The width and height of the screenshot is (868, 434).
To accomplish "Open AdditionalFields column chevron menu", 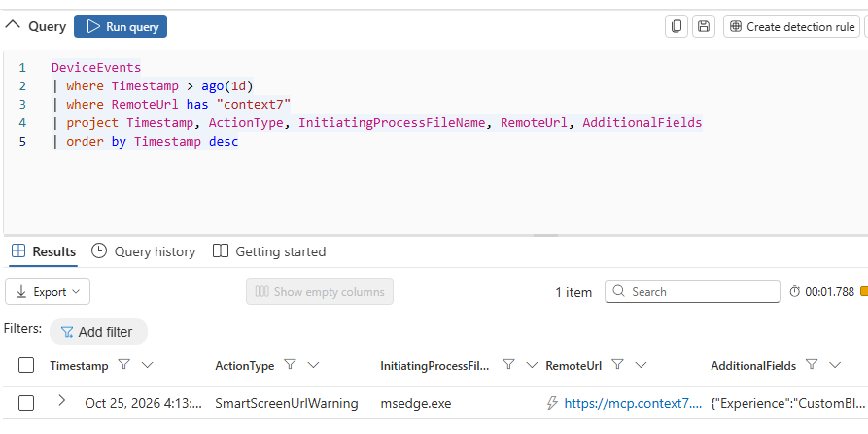I will pyautogui.click(x=835, y=365).
